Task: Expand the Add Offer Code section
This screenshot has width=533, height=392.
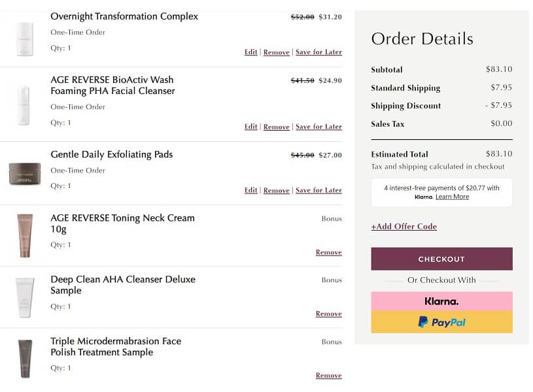Action: pos(404,227)
